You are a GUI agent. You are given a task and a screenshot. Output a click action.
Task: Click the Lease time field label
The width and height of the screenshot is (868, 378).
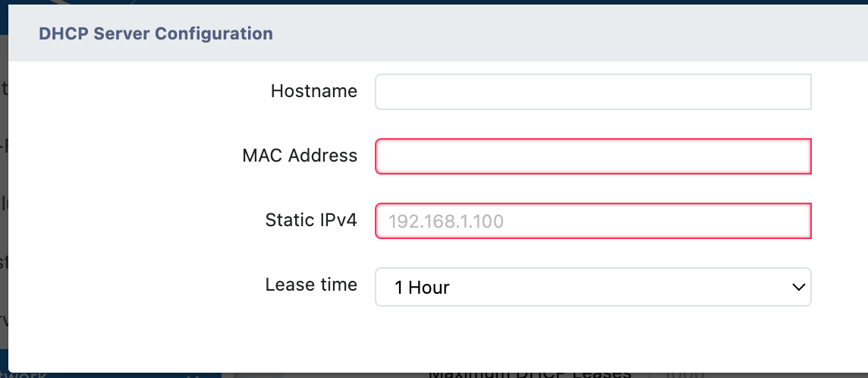pos(311,285)
